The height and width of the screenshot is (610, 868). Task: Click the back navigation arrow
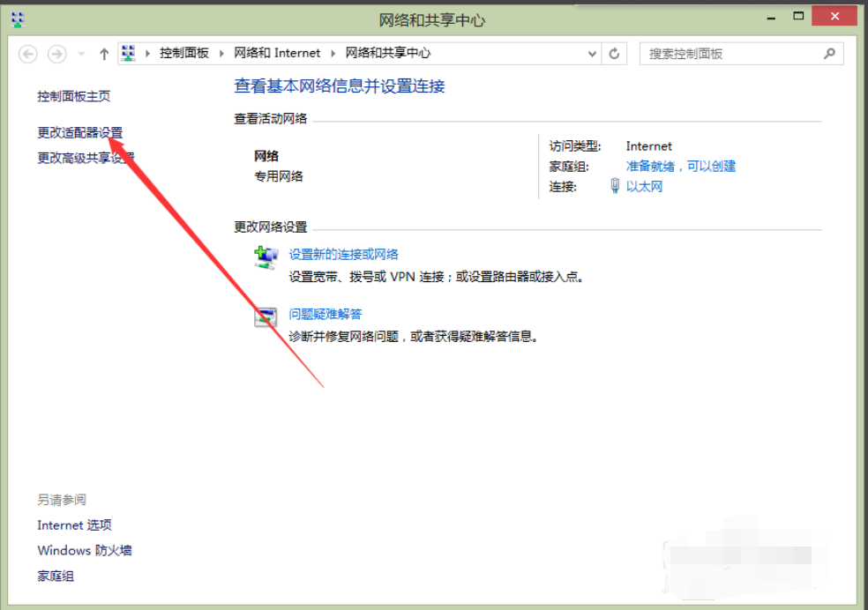[x=27, y=53]
